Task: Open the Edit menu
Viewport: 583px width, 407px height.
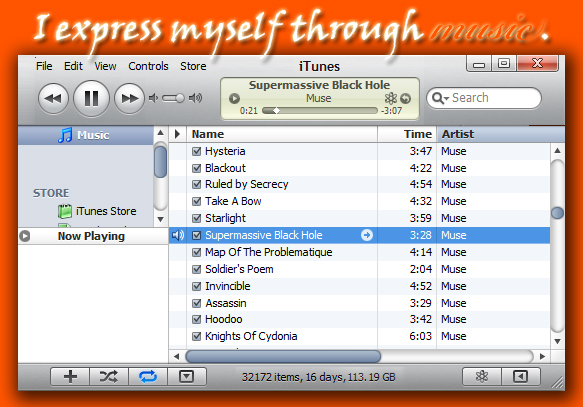Action: click(73, 66)
